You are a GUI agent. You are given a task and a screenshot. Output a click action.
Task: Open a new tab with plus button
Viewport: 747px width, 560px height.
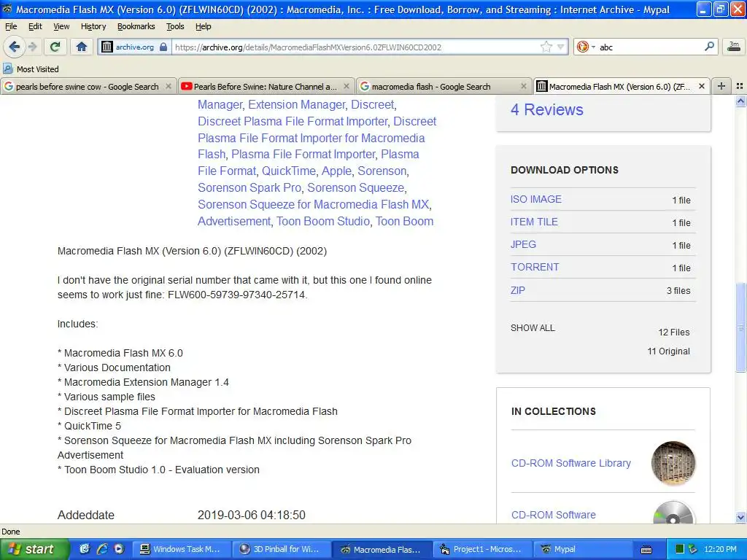click(721, 86)
